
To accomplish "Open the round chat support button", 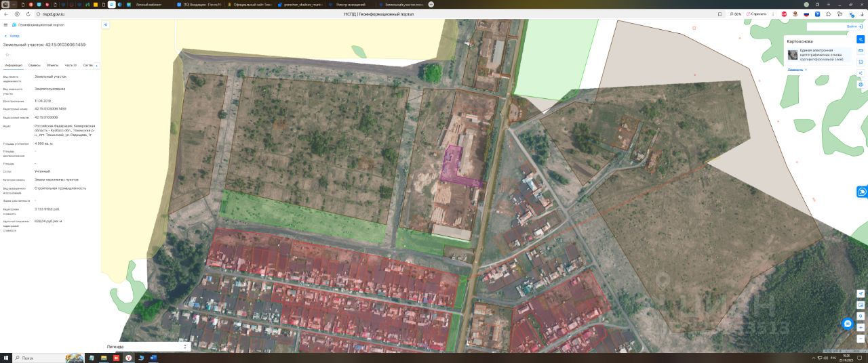I will click(847, 324).
